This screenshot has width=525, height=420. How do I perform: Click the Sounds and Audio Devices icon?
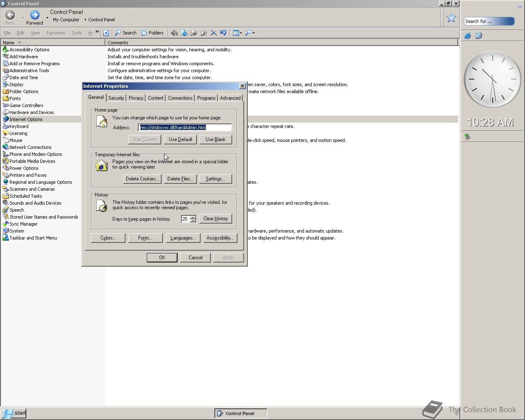click(x=6, y=203)
